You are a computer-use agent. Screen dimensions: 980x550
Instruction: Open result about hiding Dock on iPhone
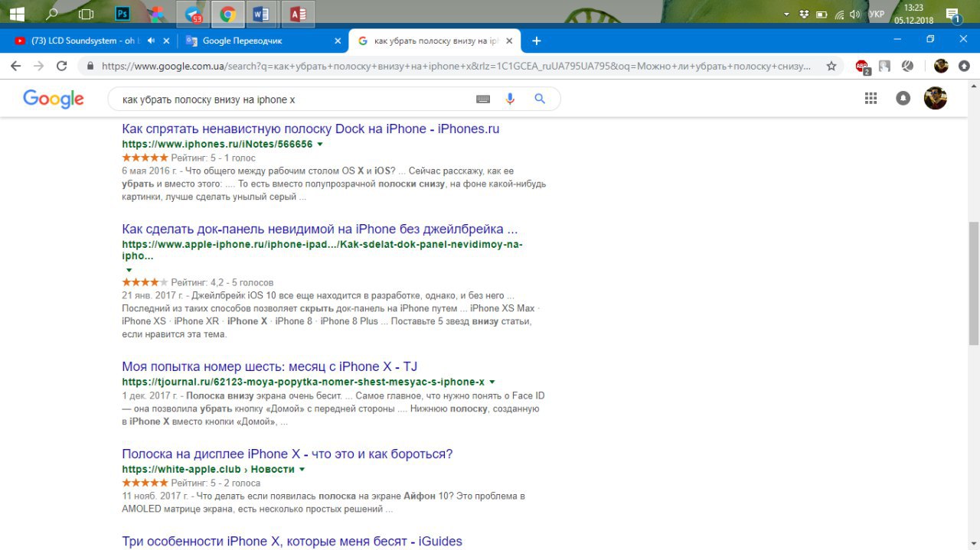coord(310,129)
